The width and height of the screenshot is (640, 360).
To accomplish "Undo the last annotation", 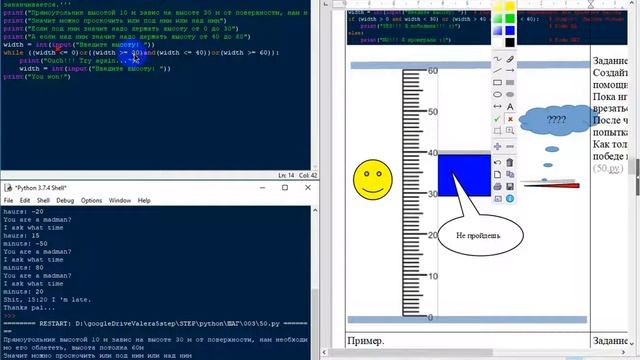I will tap(497, 162).
